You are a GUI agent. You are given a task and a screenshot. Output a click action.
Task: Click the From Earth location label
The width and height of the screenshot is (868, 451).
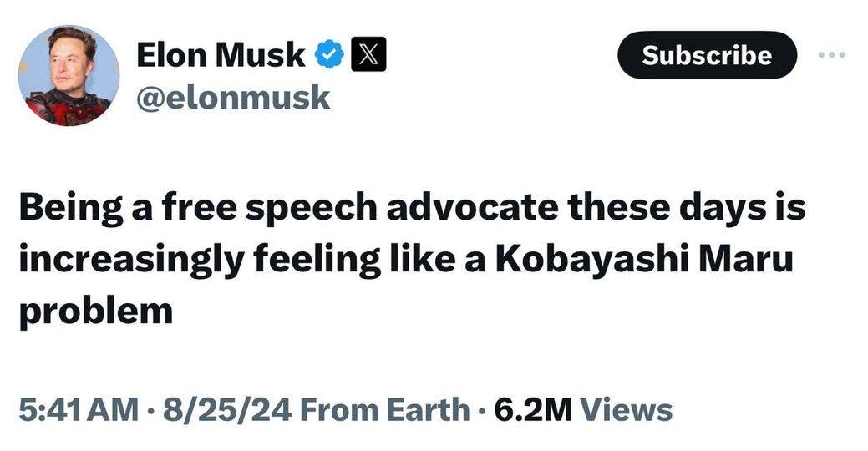(383, 409)
